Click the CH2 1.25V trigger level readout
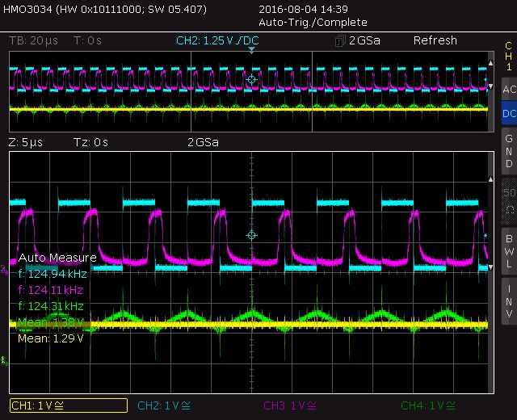Viewport: 517px width, 420px height. click(216, 40)
